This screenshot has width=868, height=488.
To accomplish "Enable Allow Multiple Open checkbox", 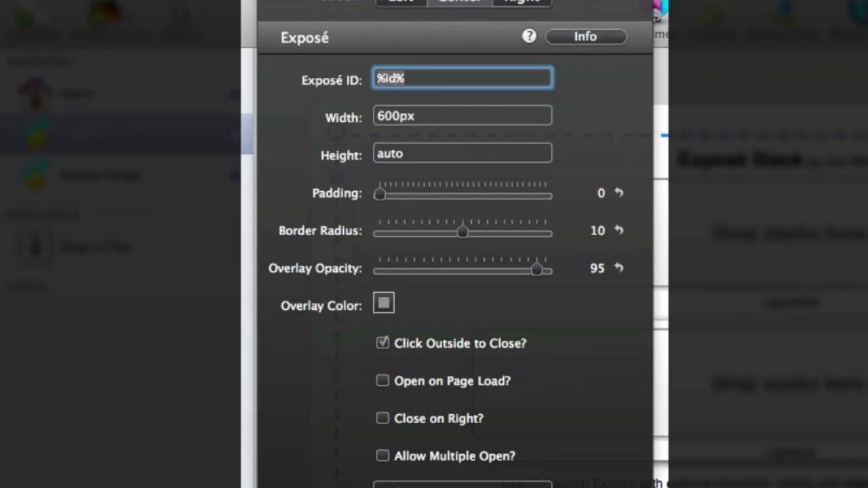I will point(382,455).
